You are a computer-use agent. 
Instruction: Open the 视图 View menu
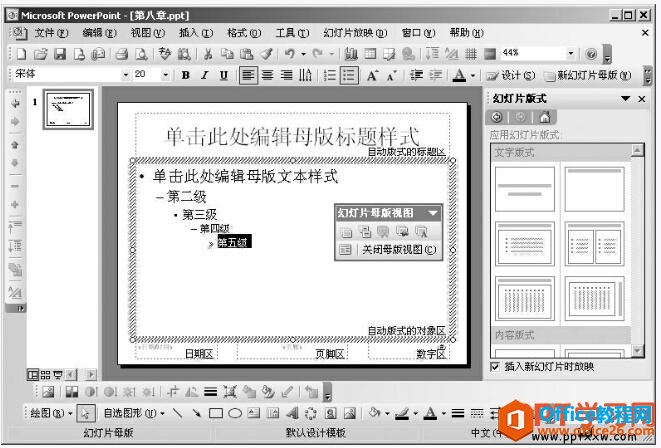coord(148,33)
